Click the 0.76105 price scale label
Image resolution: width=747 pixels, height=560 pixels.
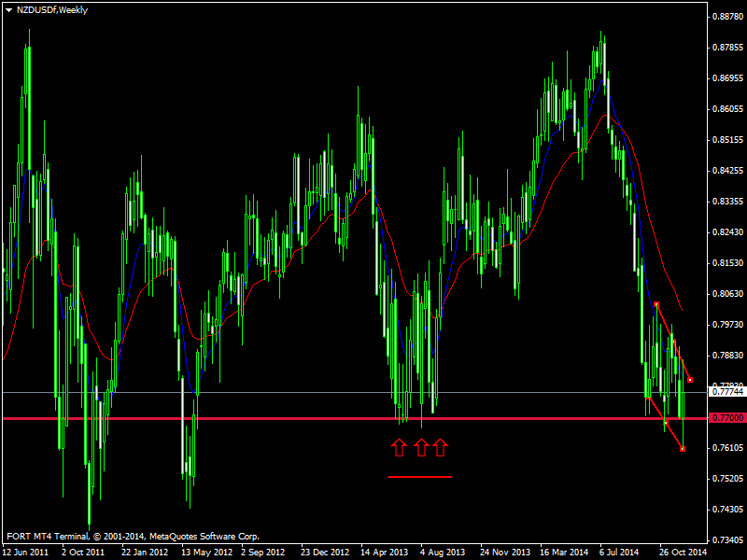tap(728, 448)
